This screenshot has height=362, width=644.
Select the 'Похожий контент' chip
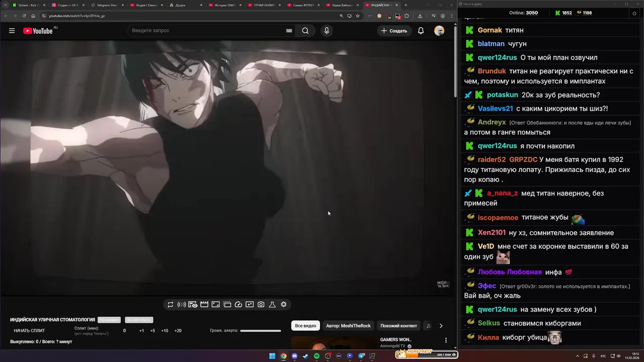[x=398, y=326]
